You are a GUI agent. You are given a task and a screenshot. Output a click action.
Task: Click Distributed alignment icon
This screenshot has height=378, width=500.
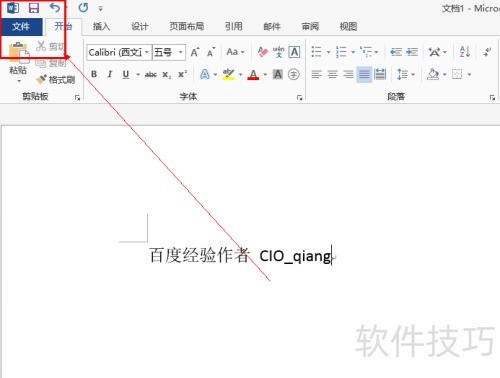(380, 74)
